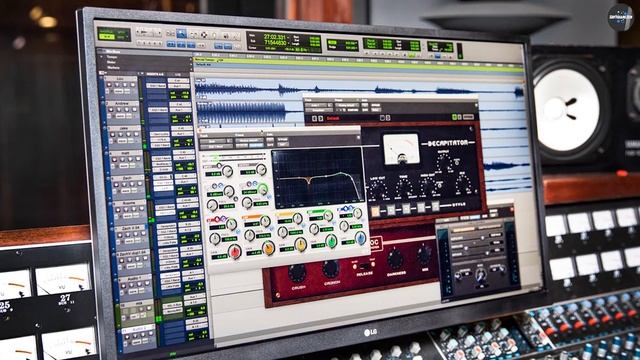The height and width of the screenshot is (360, 640).
Task: Click the green-ringed low-pass filter knob in EQ
Action: 262,189
